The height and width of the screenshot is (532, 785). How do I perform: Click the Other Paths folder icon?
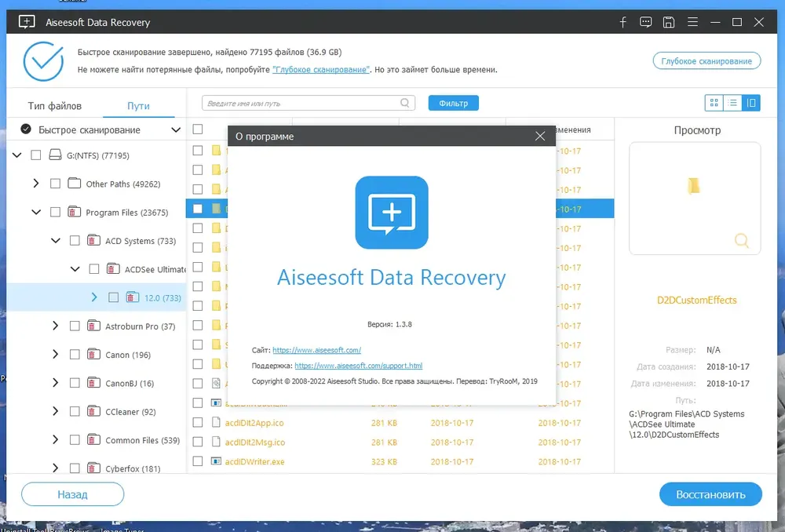coord(74,183)
